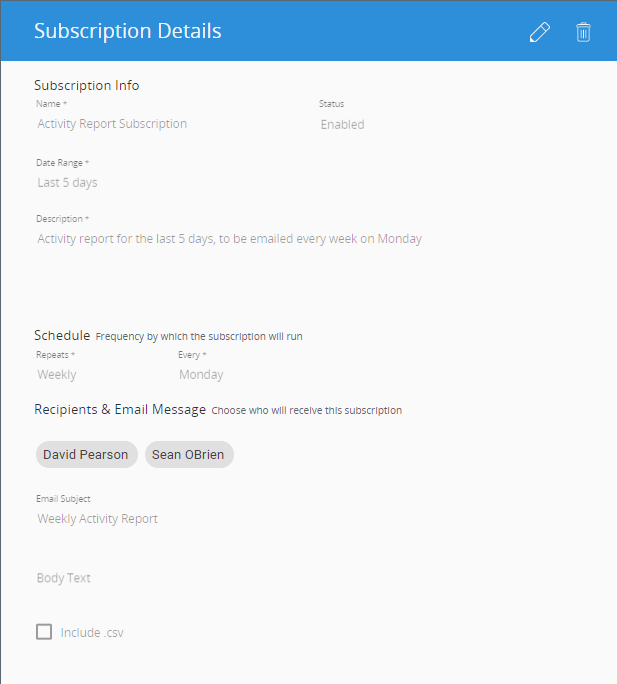Click the 'Subscription Info' section heading
617x684 pixels.
click(87, 86)
